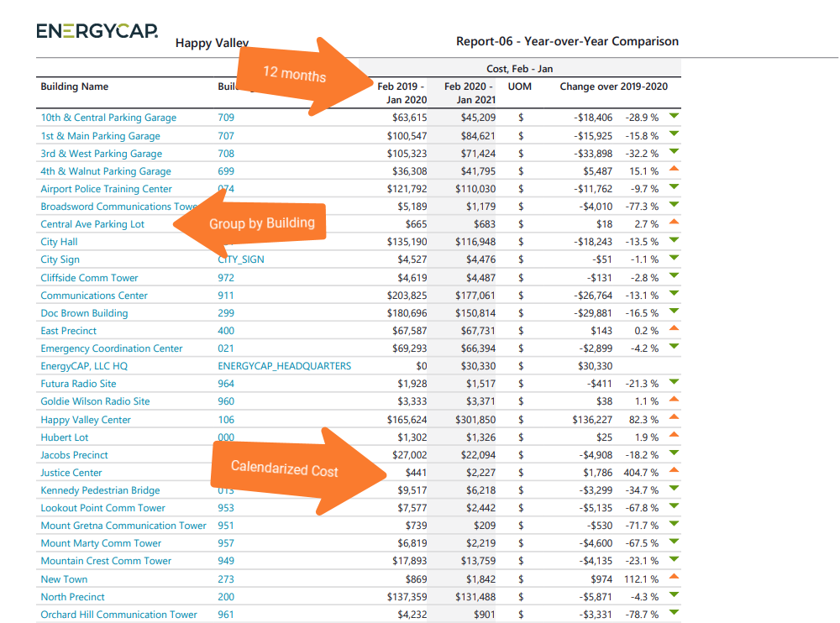840x623 pixels.
Task: Click the green down arrow for -28.9 %
Action: pyautogui.click(x=675, y=116)
